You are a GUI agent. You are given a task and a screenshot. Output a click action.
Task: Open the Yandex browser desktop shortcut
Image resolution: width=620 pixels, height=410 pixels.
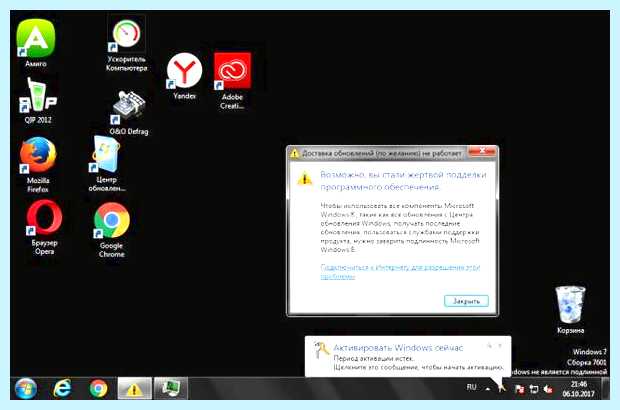pyautogui.click(x=184, y=76)
